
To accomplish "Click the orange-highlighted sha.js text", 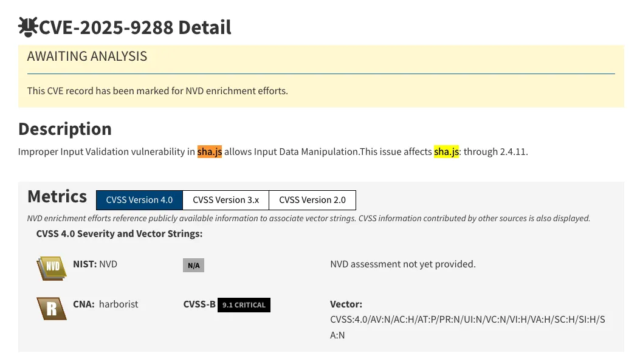I will (x=210, y=152).
